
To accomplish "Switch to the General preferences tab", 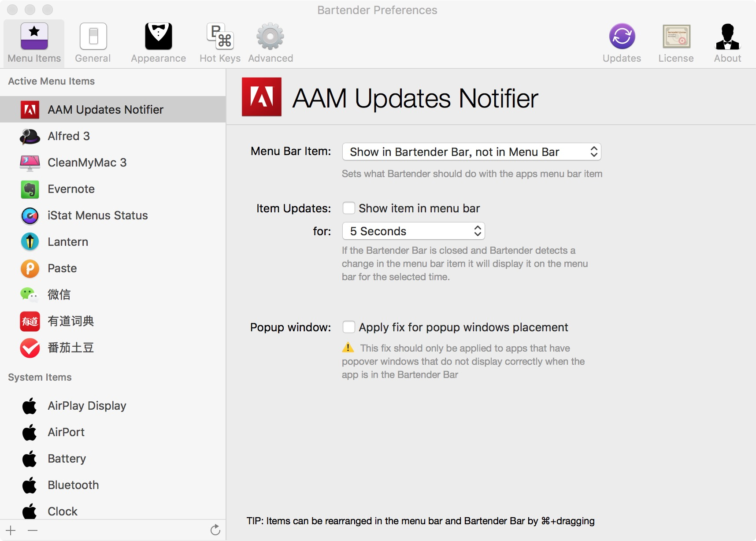I will click(93, 43).
